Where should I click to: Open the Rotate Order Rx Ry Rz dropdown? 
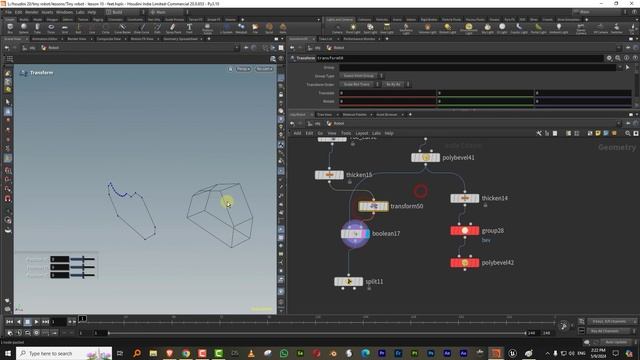tap(396, 84)
